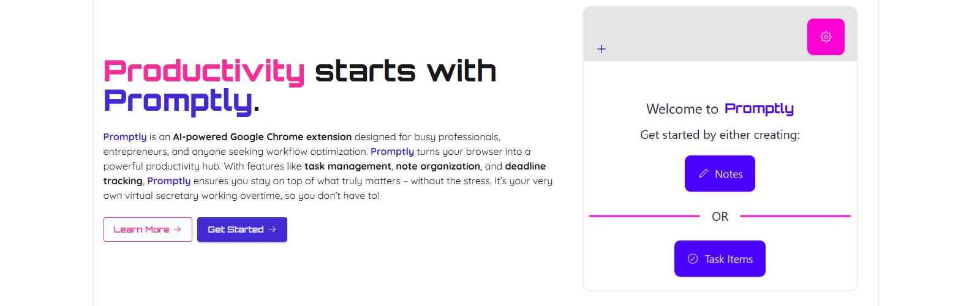
Task: Click the bold "AI-powered Google Chrome extension" text
Action: [262, 137]
